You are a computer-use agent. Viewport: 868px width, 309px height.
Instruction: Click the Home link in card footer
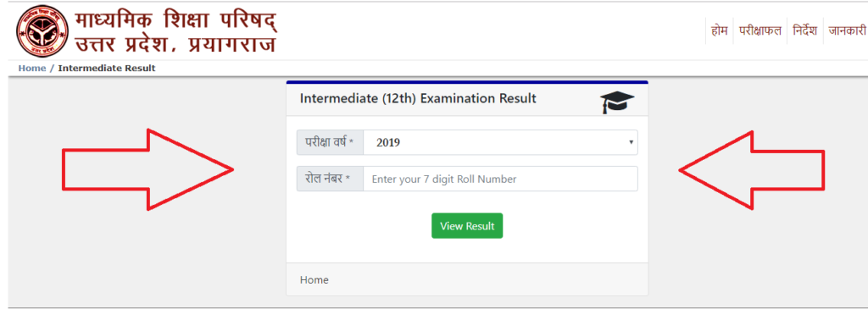click(x=314, y=280)
